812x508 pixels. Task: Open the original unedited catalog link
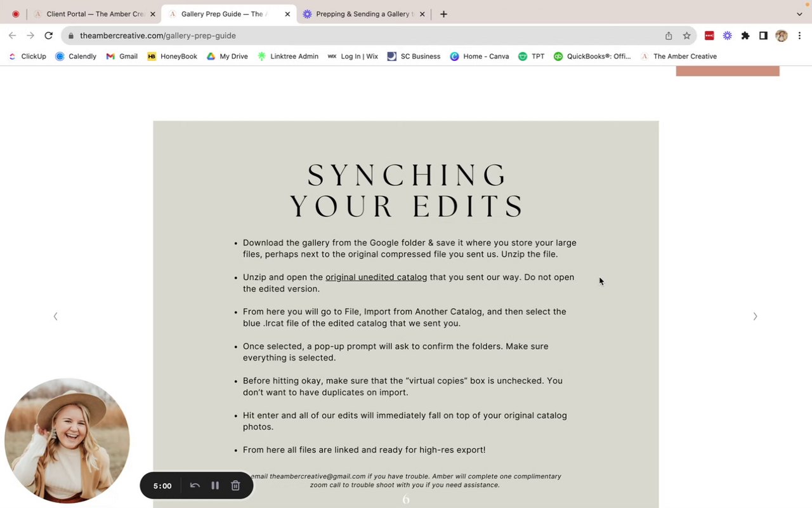[376, 277]
